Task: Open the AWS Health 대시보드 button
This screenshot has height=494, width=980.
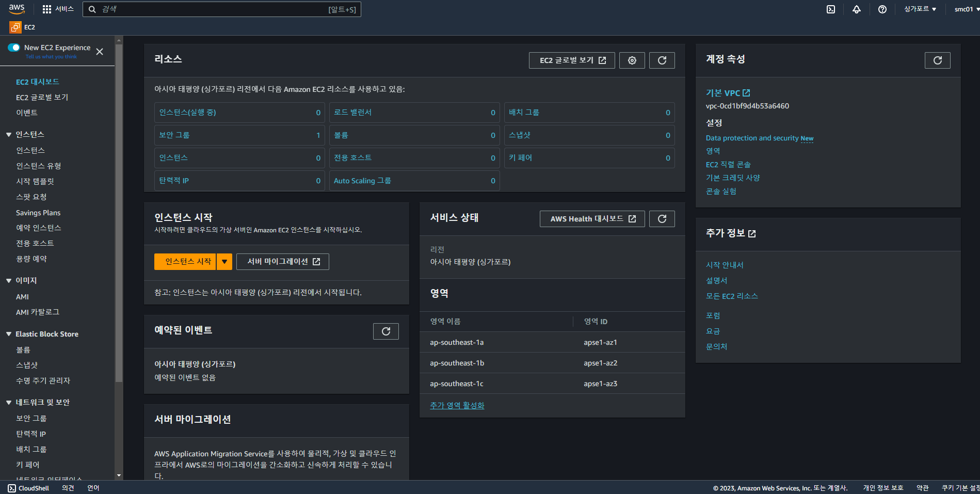Action: coord(592,219)
